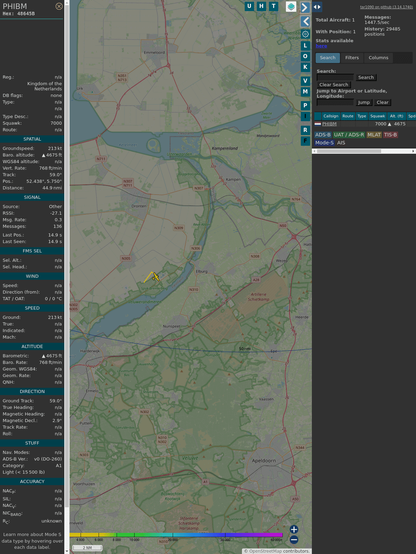Switch to the Columns tab
The image size is (416, 554).
tap(378, 58)
